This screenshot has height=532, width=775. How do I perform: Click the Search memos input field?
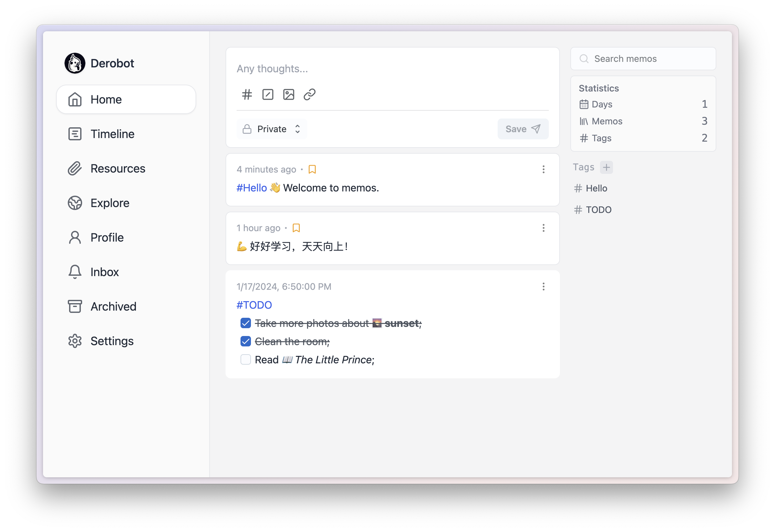tap(643, 58)
